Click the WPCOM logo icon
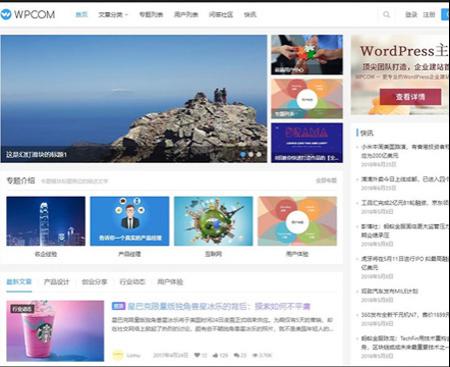The width and height of the screenshot is (450, 367). coord(6,14)
